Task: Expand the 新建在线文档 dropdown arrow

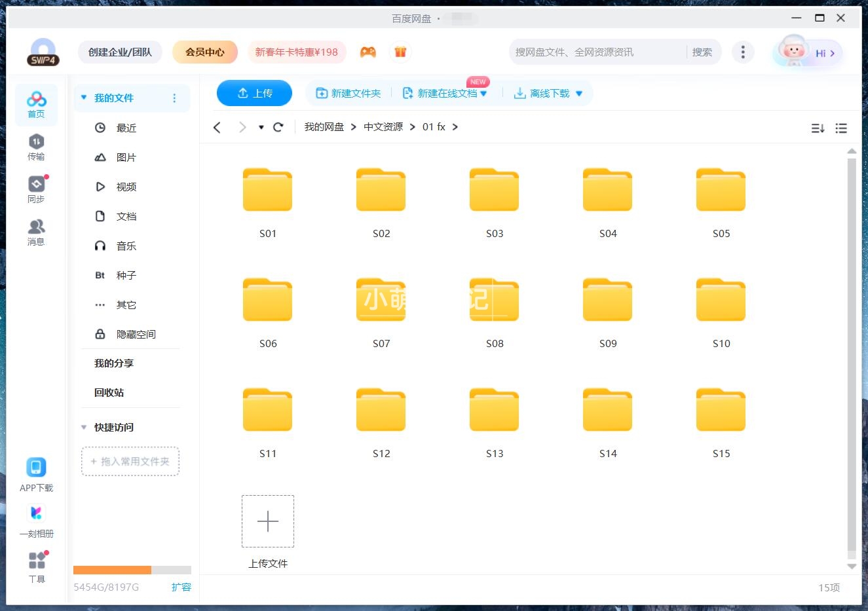Action: point(483,93)
